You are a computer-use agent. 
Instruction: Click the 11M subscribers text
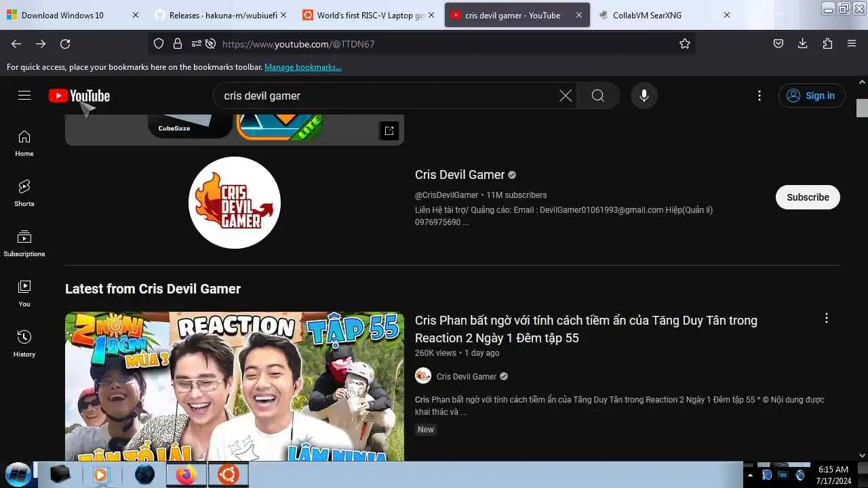point(517,195)
